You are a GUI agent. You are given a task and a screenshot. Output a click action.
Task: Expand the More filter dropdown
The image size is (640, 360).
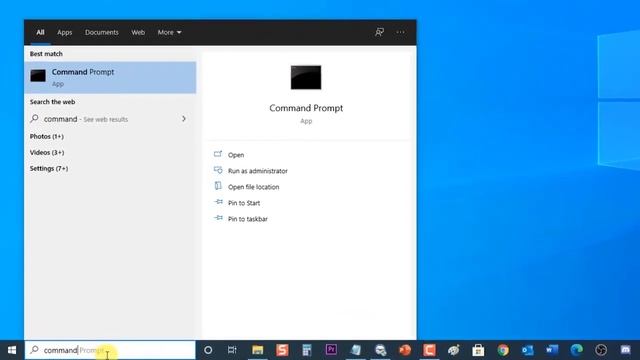pyautogui.click(x=169, y=32)
